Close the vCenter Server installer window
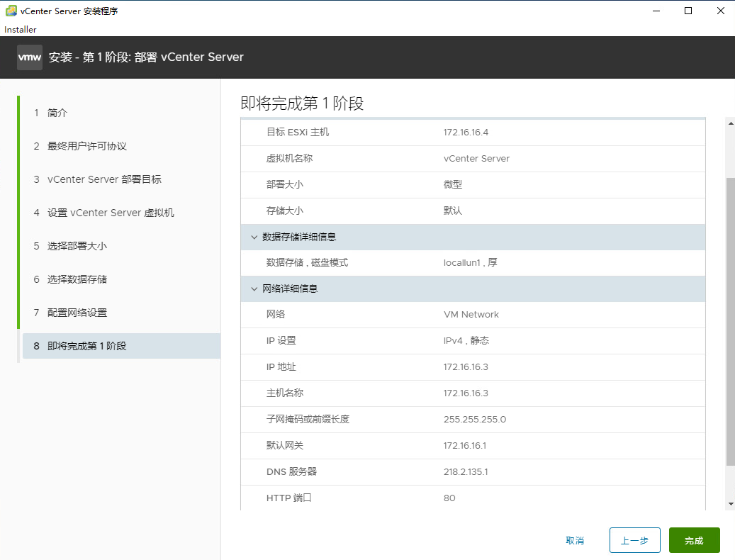The height and width of the screenshot is (560, 735). click(720, 11)
